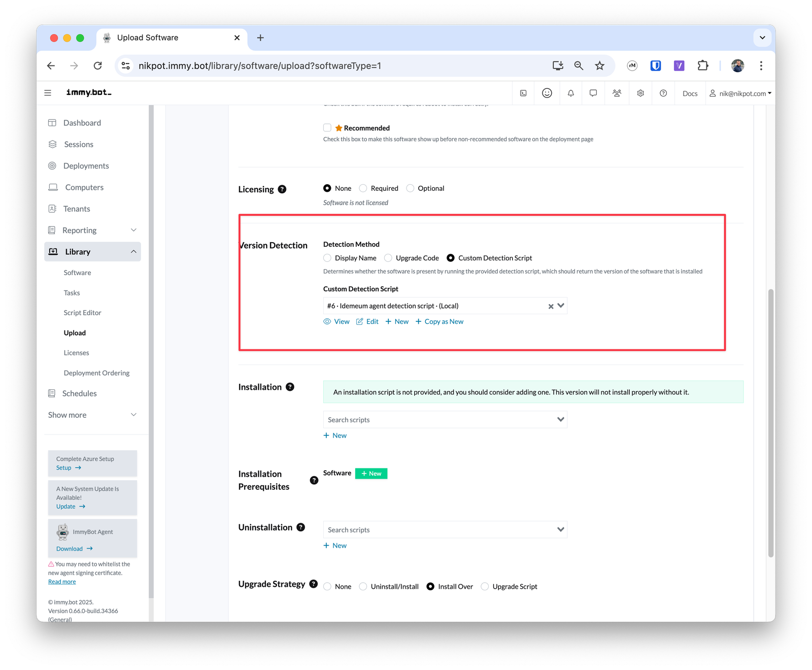The image size is (812, 670).
Task: Click the Upgrade Strategy help icon
Action: click(x=314, y=584)
